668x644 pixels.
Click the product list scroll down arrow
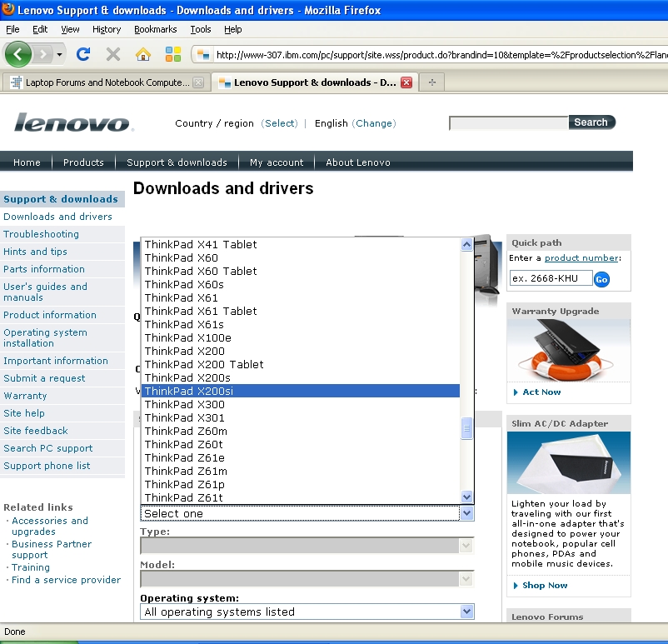coord(467,497)
